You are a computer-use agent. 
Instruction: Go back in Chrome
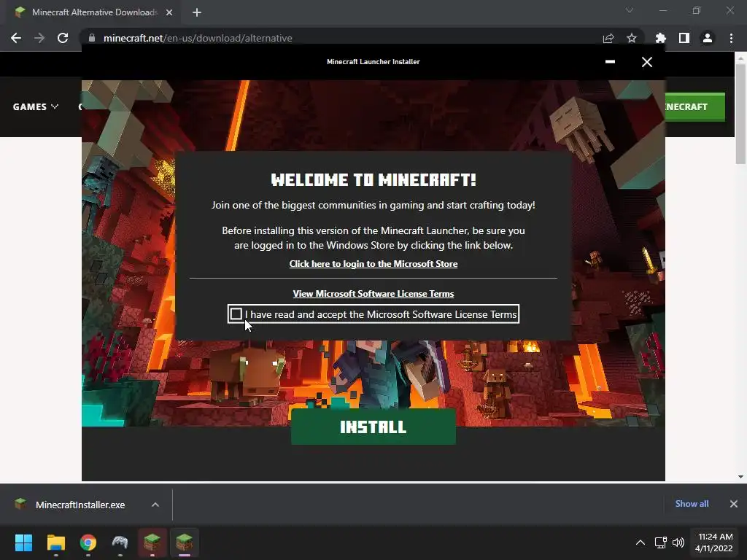[x=16, y=38]
